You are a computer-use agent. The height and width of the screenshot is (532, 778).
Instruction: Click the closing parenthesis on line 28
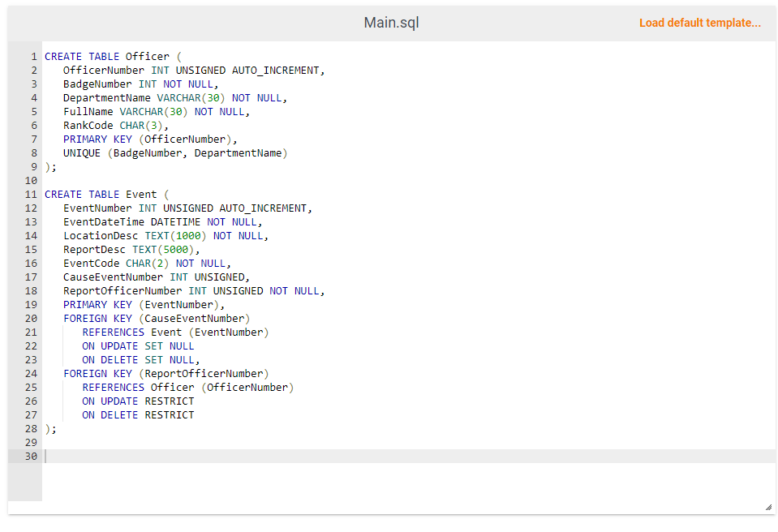pos(46,428)
